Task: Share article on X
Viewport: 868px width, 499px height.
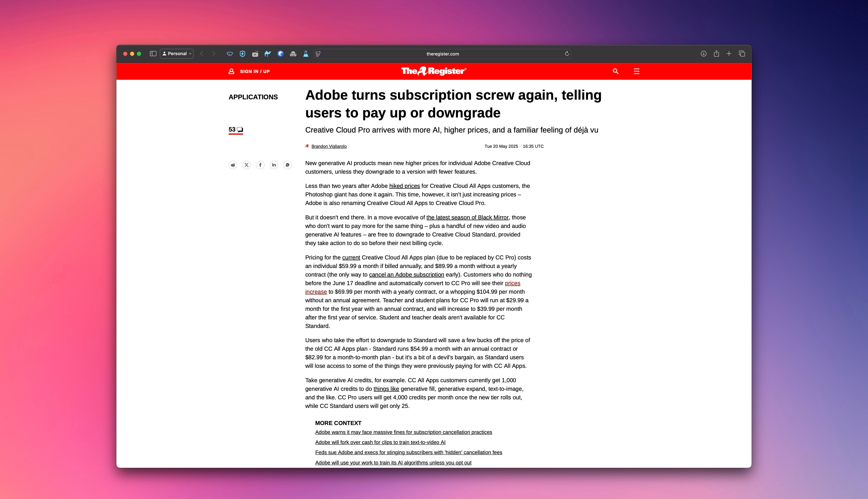Action: pyautogui.click(x=247, y=165)
